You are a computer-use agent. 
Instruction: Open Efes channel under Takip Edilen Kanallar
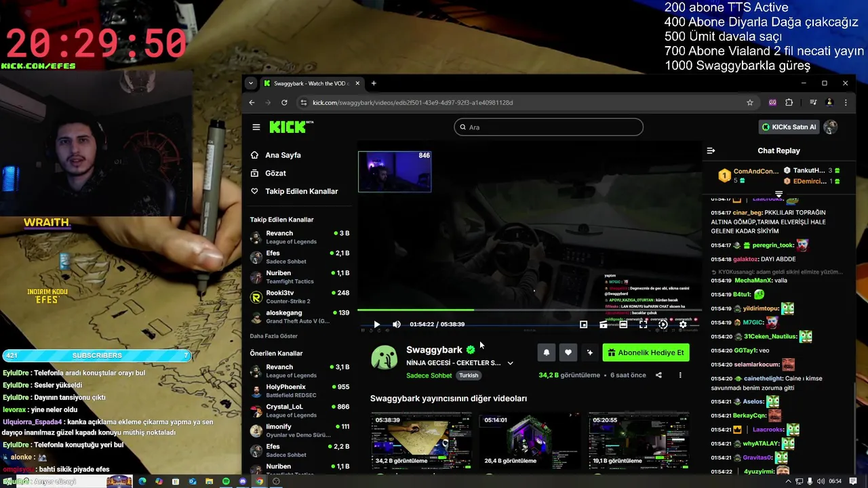click(x=300, y=257)
